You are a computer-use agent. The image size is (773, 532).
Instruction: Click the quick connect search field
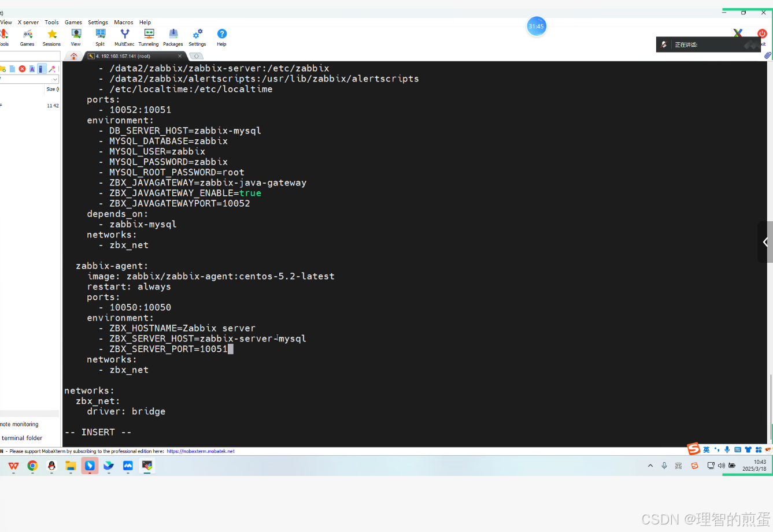click(29, 56)
